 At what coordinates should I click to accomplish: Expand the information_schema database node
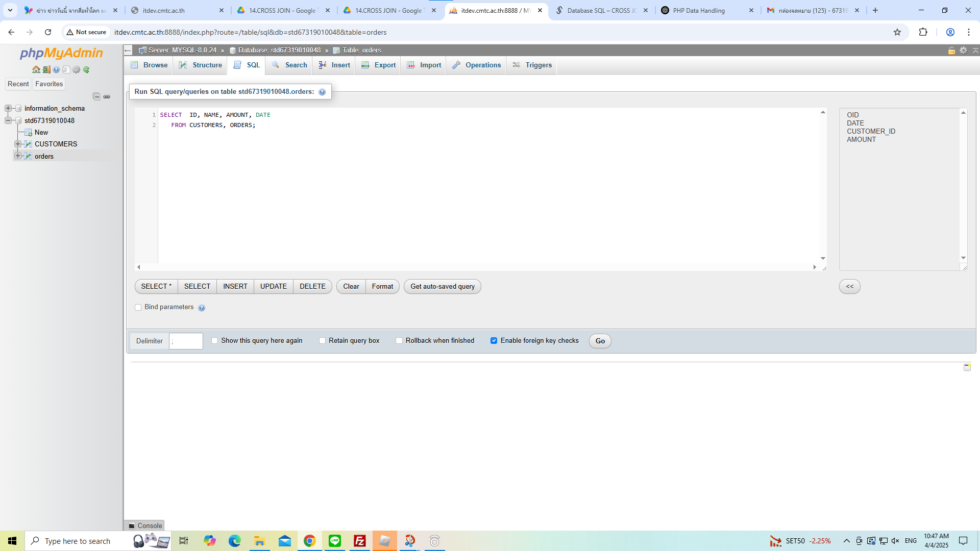(x=8, y=108)
